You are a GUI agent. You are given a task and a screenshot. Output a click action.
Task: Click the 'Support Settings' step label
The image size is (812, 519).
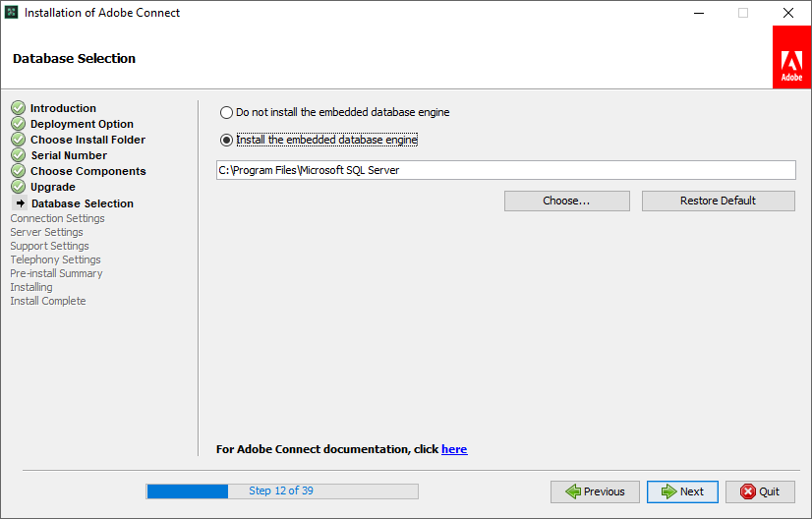[50, 246]
